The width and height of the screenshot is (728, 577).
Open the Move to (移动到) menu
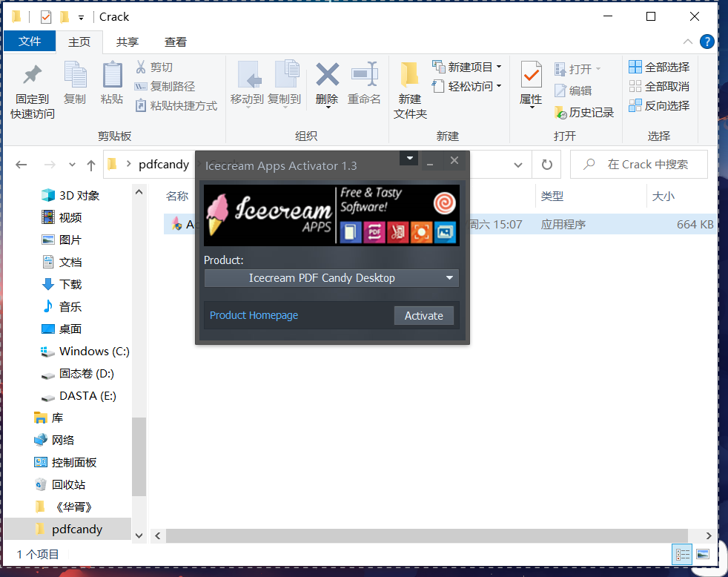[x=248, y=84]
